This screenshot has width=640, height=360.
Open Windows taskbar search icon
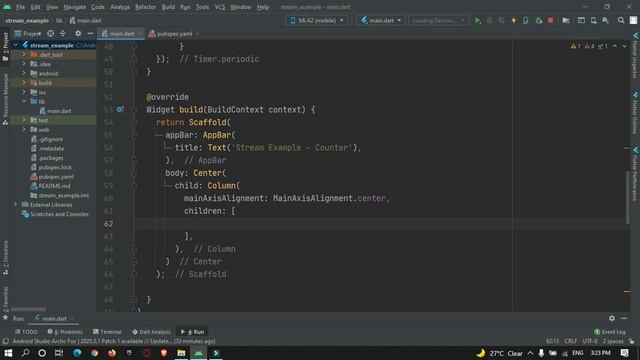25,353
